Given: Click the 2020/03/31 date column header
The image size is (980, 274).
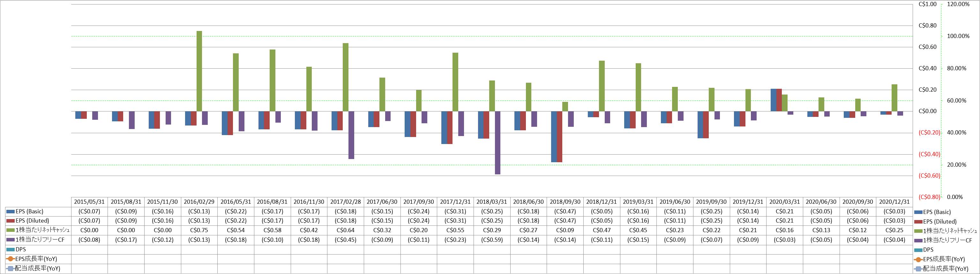Looking at the screenshot, I should 784,202.
